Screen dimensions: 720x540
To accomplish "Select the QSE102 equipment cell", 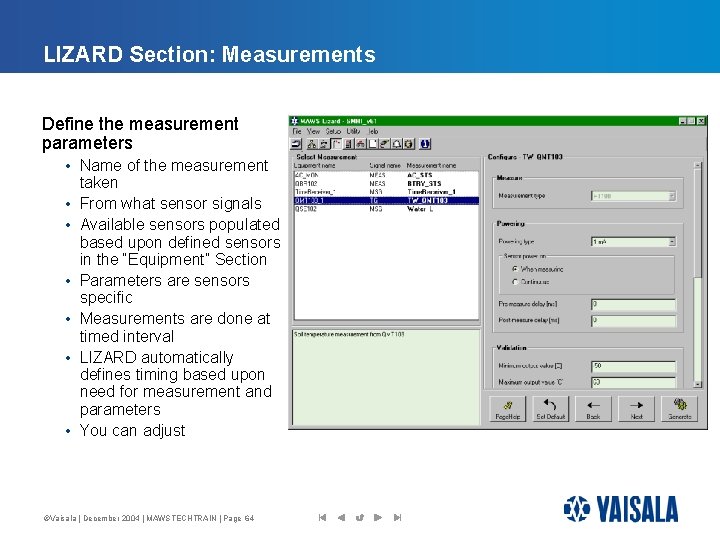I will (x=306, y=209).
